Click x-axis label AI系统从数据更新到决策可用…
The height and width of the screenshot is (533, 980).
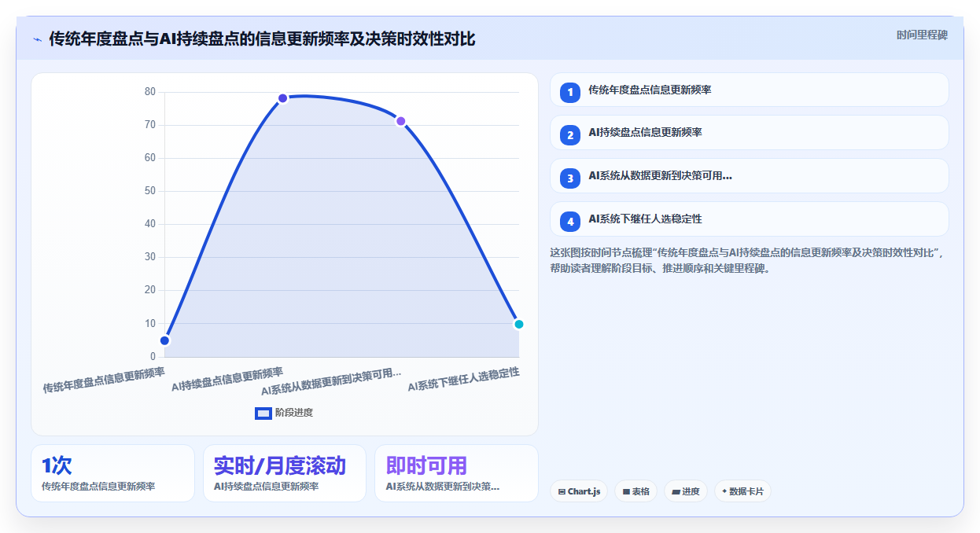pos(331,381)
